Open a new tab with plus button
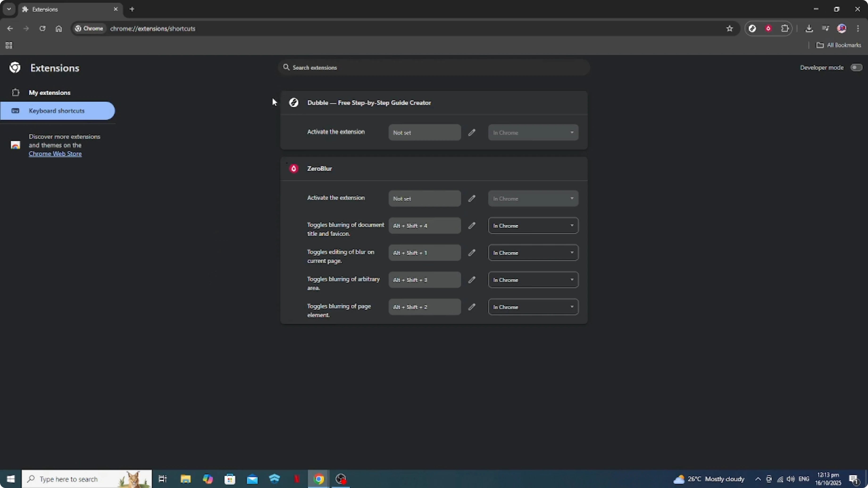Screen dimensions: 868x488 click(x=132, y=9)
